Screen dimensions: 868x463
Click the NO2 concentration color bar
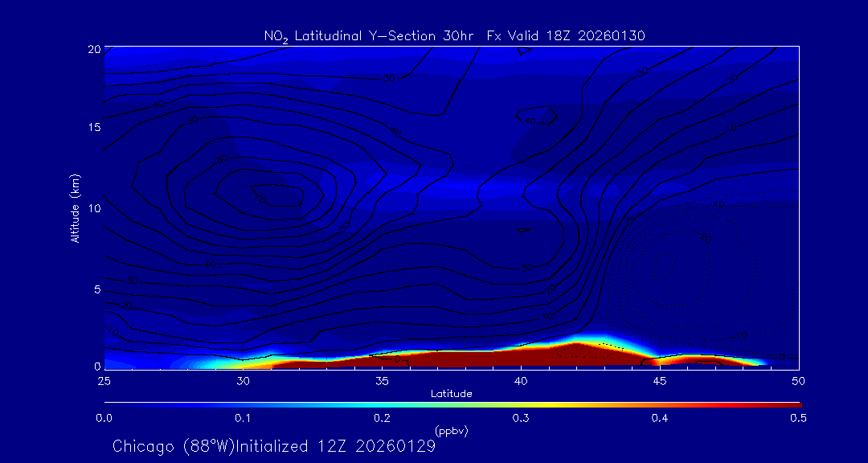click(452, 405)
